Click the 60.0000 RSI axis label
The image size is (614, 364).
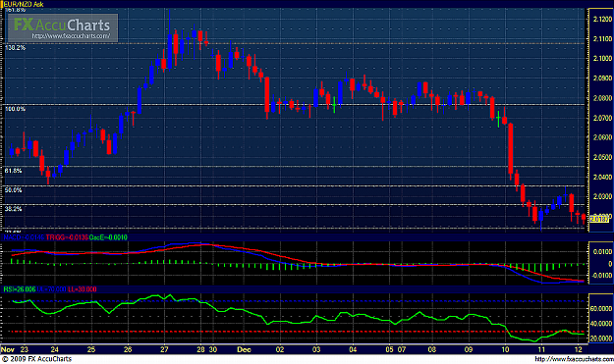(x=601, y=309)
